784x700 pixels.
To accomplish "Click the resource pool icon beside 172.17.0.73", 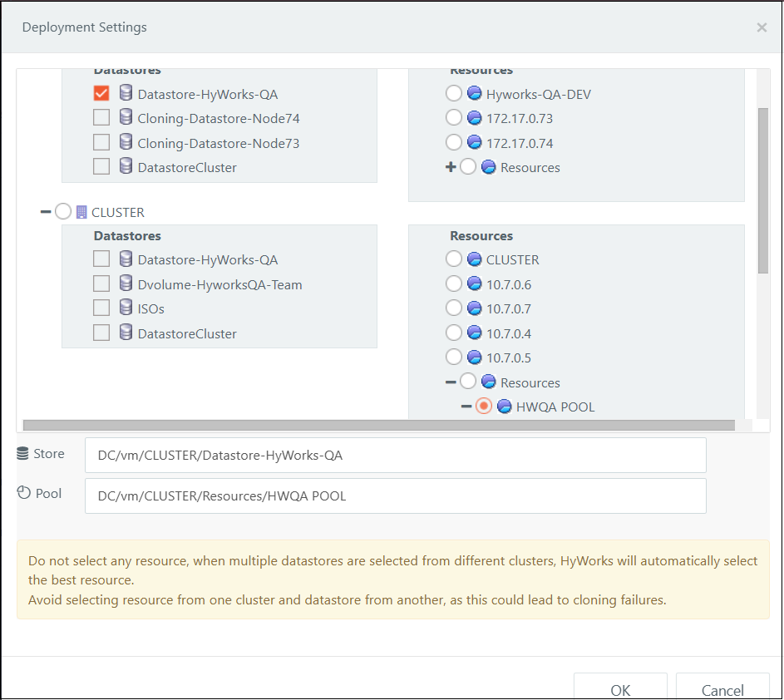I will pyautogui.click(x=474, y=117).
